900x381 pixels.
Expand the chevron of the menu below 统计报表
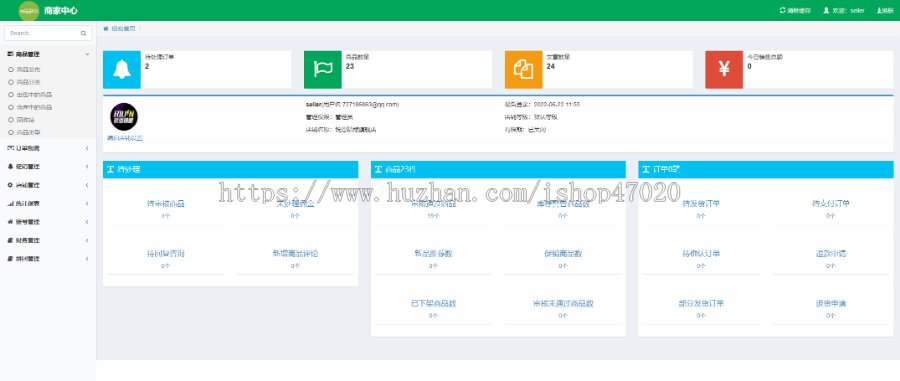[87, 221]
